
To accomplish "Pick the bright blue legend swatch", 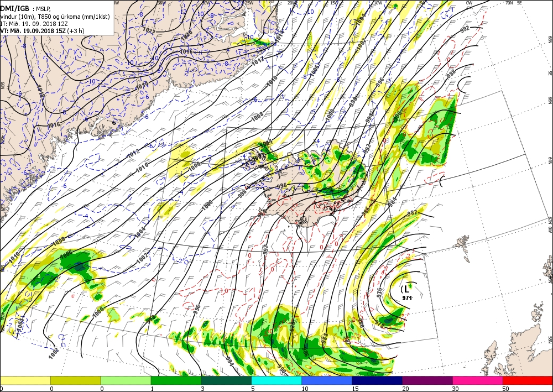I will [327, 380].
